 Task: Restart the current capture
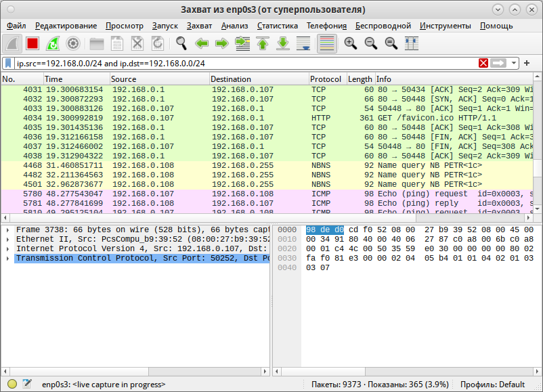pos(53,43)
